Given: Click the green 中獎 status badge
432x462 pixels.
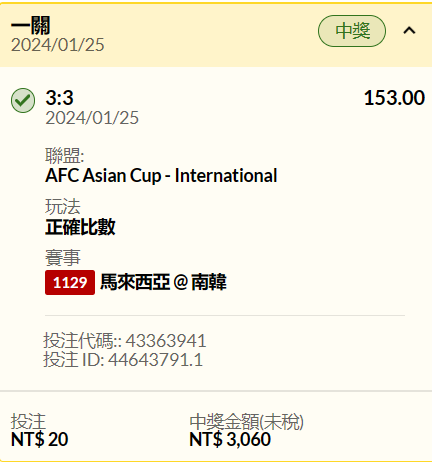Looking at the screenshot, I should pyautogui.click(x=352, y=31).
